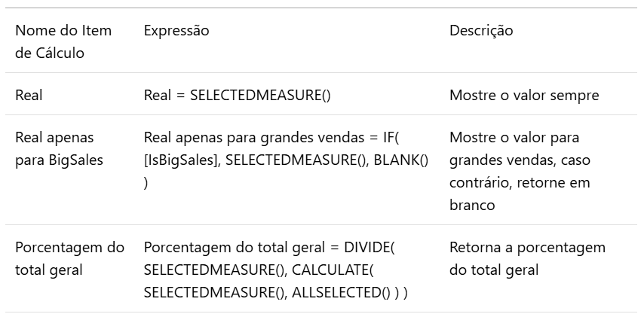Click the "Real = SELECTEDMEASURE()" expression
644x317 pixels.
pyautogui.click(x=237, y=95)
